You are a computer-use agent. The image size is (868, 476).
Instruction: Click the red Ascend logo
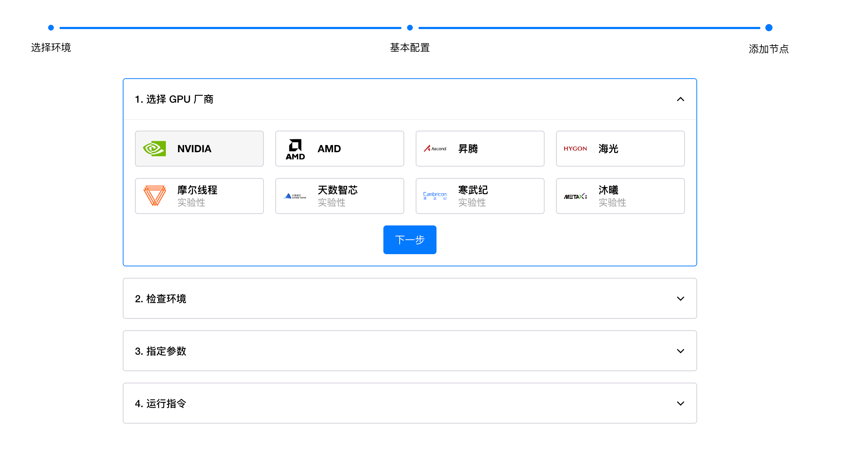[x=435, y=149]
